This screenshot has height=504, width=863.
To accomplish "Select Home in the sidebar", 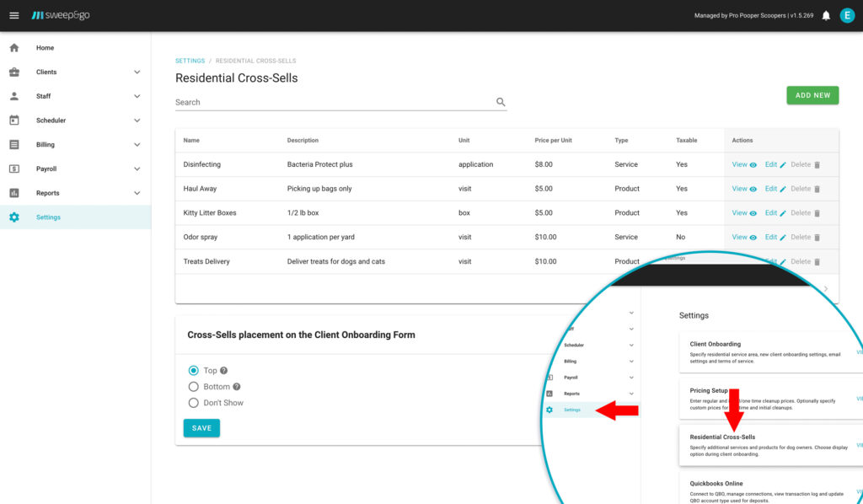I will (44, 48).
